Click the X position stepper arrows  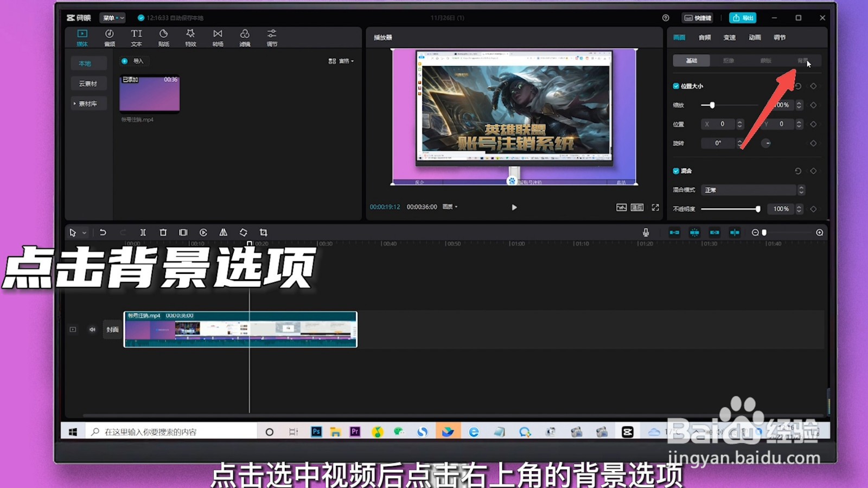click(739, 124)
